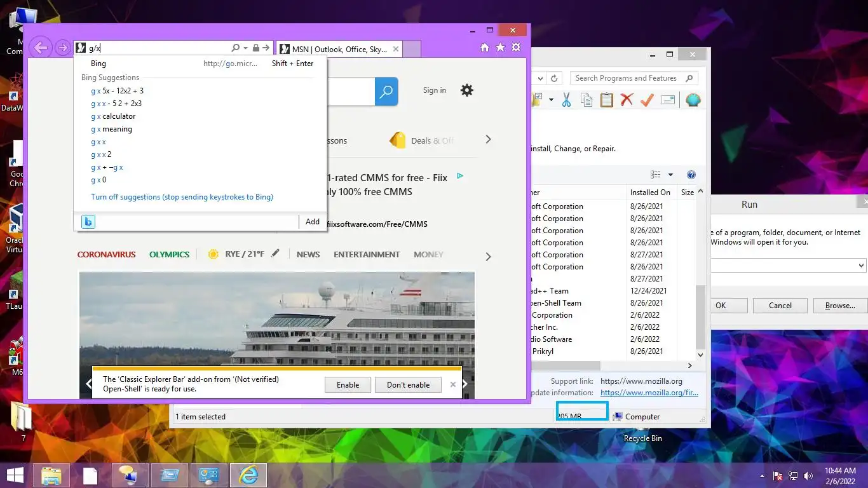Show more MSN shortcuts with the right chevron
The image size is (868, 488).
[488, 139]
